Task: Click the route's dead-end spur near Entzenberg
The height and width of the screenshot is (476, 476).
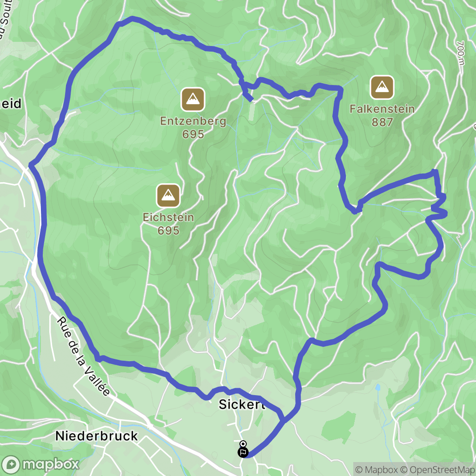Action: [x=247, y=95]
